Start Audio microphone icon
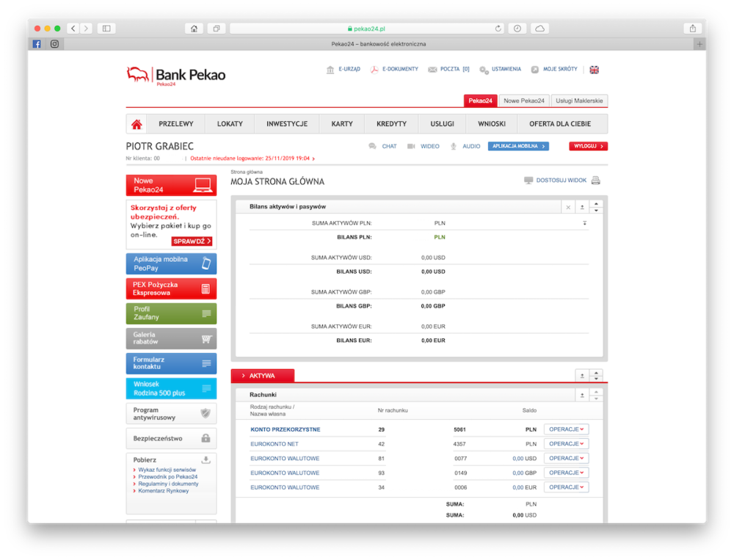The image size is (734, 560). (453, 146)
